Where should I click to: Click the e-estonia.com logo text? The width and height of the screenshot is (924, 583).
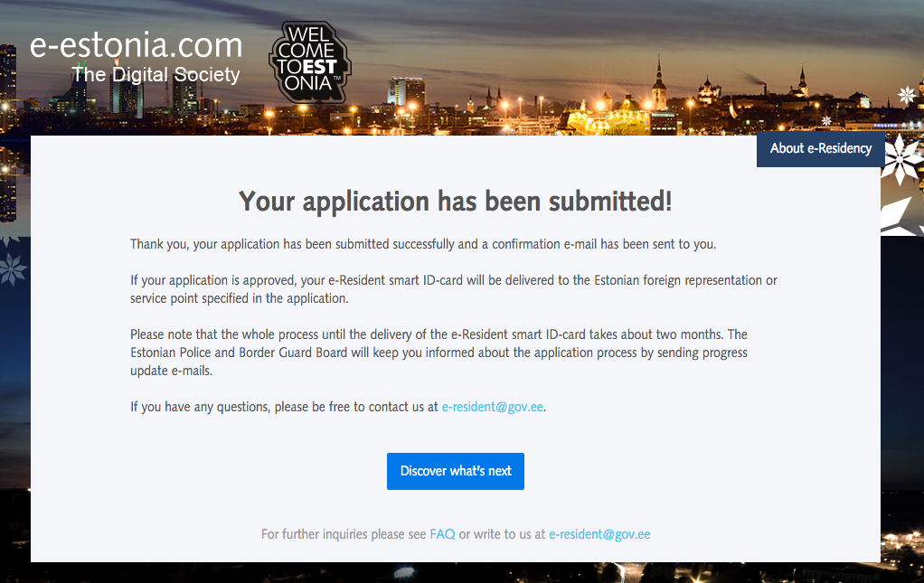137,46
